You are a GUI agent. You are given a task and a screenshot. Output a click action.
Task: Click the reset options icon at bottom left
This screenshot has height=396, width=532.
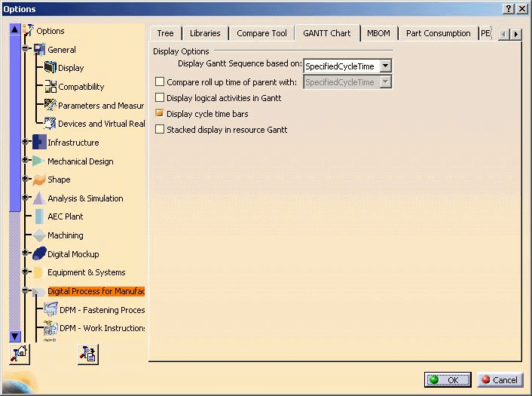pos(19,355)
